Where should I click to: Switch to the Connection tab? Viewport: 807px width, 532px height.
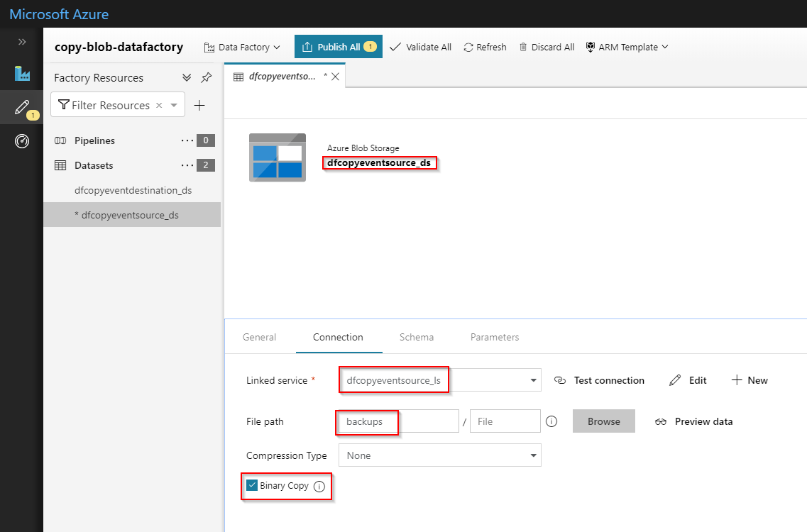coord(338,337)
